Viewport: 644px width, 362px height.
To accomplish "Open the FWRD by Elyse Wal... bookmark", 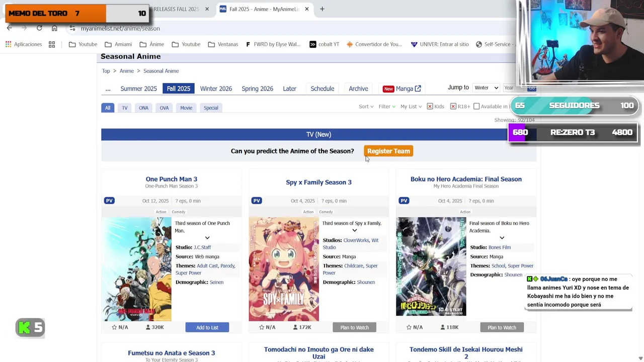I will click(x=272, y=44).
